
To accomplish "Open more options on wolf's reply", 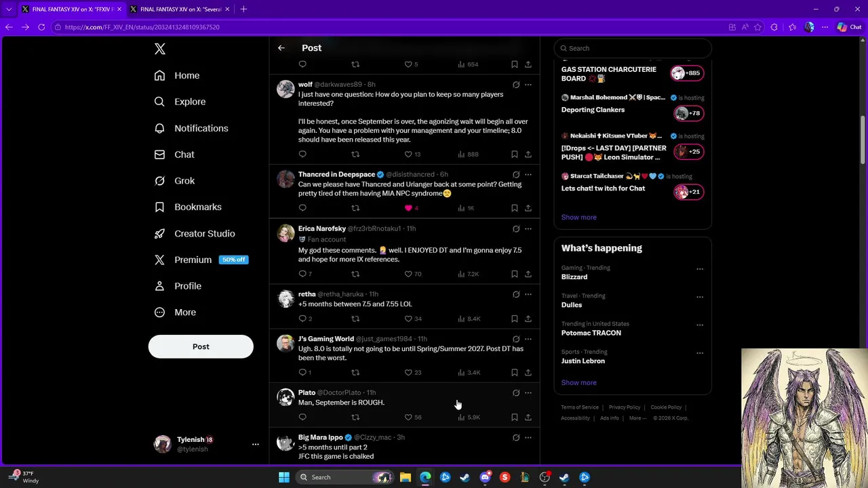I will [x=528, y=85].
